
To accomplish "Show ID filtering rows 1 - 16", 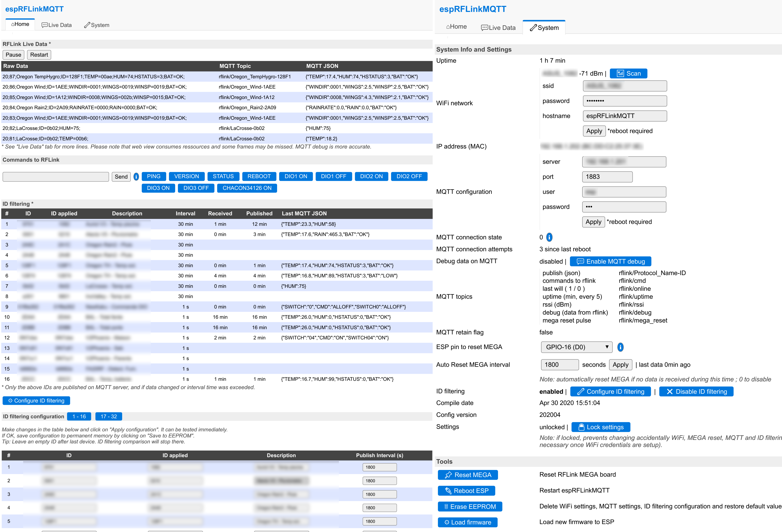I will point(79,416).
